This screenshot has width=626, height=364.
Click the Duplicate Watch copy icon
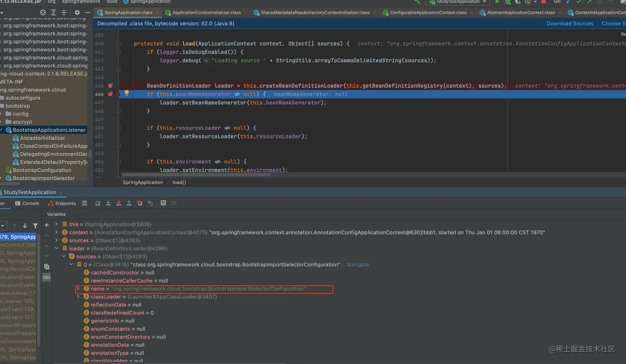(47, 266)
